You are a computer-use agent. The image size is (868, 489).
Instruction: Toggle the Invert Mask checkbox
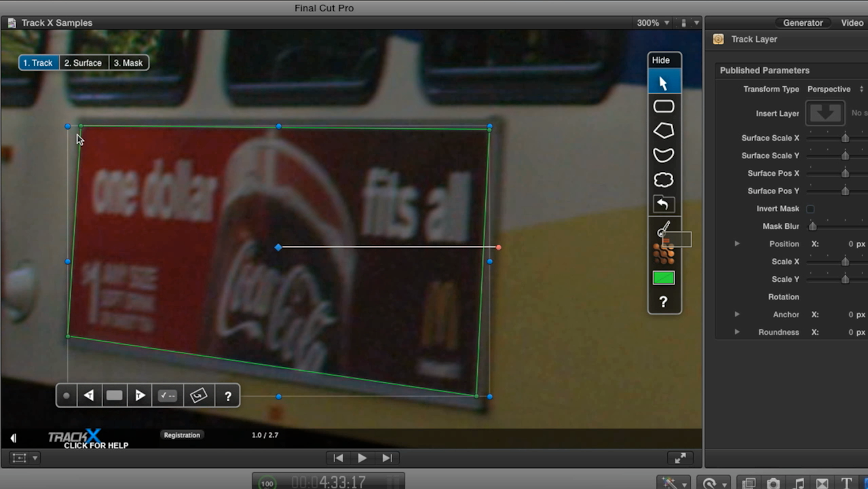(x=810, y=209)
